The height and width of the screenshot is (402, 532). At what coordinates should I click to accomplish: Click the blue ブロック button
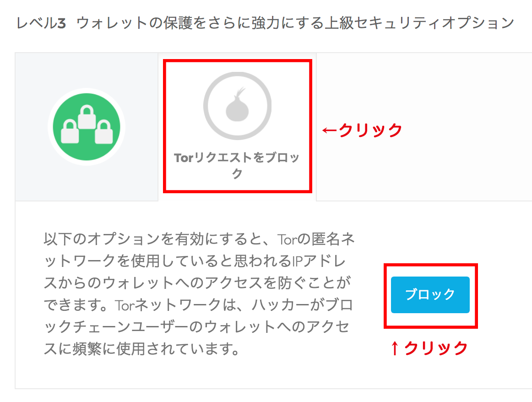coord(430,295)
